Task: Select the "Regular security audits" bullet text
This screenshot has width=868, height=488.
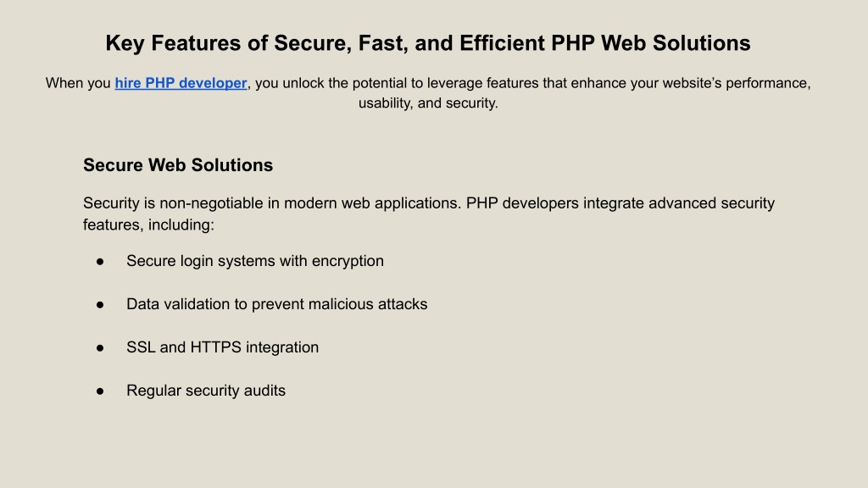Action: coord(206,391)
